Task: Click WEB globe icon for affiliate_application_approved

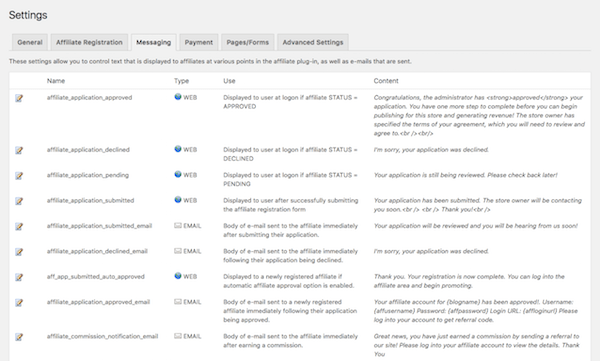Action: [x=178, y=97]
